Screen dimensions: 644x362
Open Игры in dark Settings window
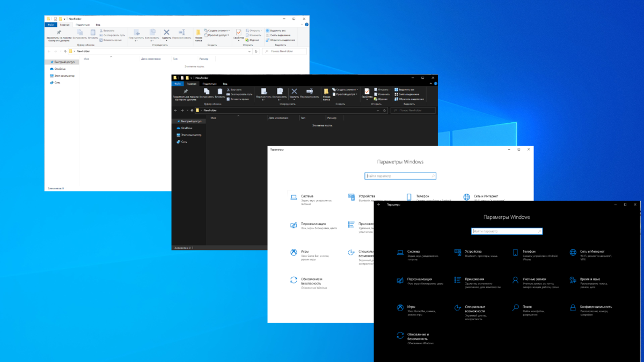(x=416, y=309)
